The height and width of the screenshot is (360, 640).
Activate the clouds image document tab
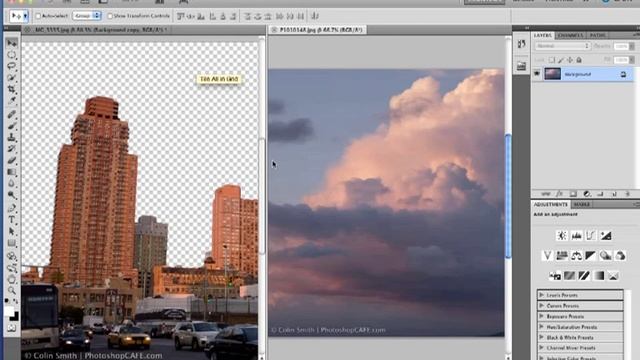[x=318, y=30]
